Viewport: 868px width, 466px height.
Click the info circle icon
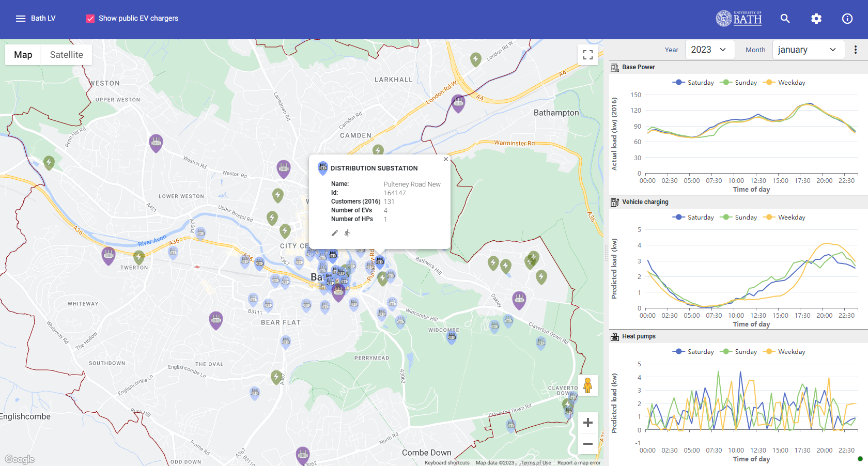coord(847,19)
